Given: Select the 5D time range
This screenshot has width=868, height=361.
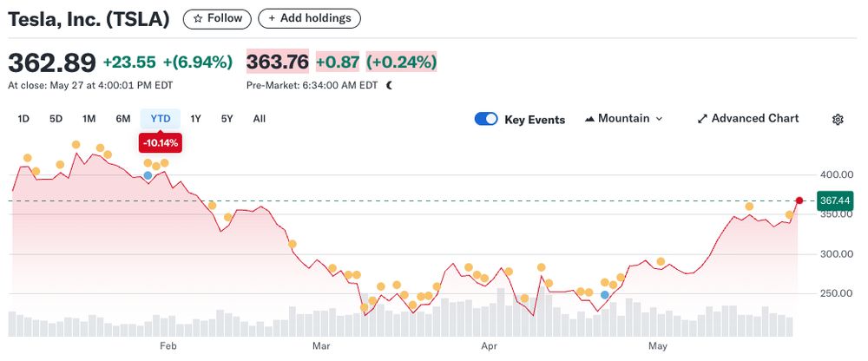Looking at the screenshot, I should [56, 119].
